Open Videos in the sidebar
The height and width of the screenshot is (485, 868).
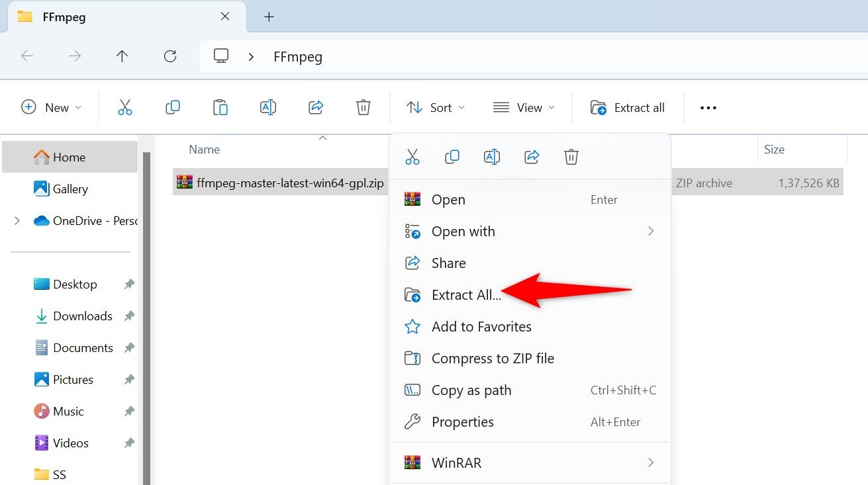(x=70, y=443)
